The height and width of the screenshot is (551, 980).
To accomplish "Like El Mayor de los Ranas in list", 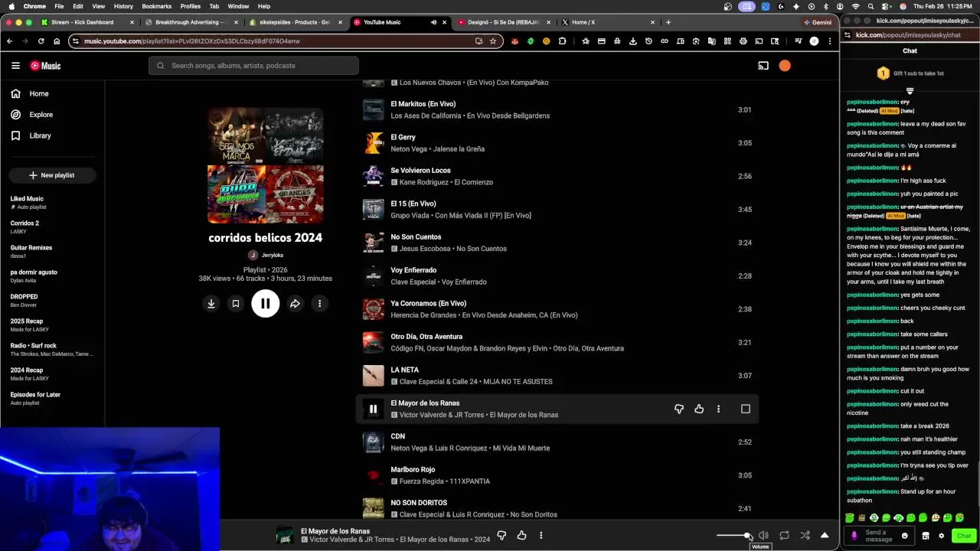I will [x=699, y=409].
